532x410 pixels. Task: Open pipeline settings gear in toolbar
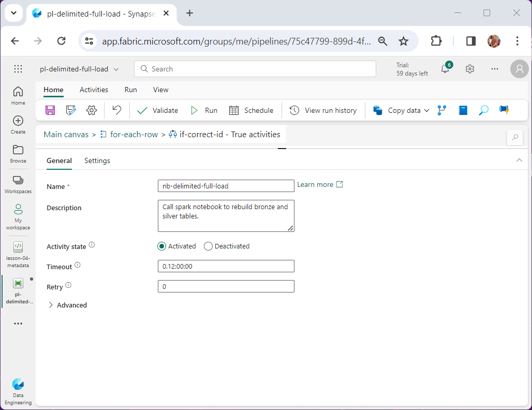(92, 110)
